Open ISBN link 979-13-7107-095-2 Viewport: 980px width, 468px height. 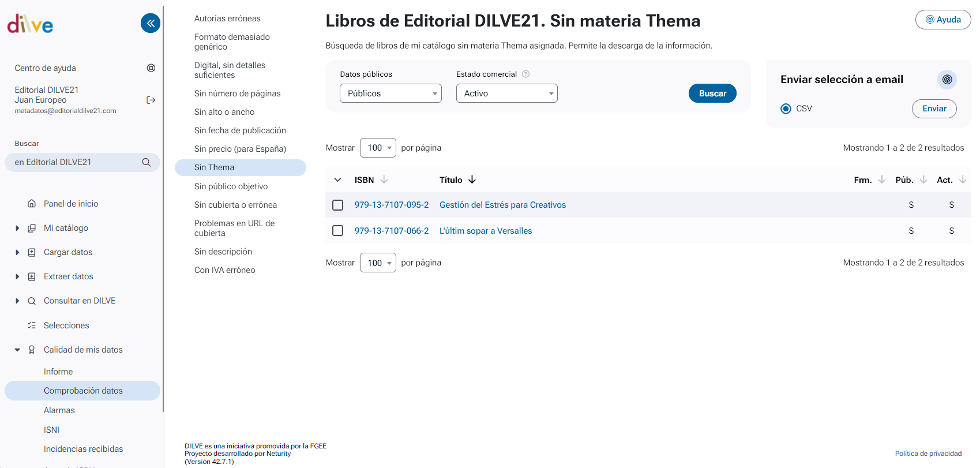tap(392, 205)
